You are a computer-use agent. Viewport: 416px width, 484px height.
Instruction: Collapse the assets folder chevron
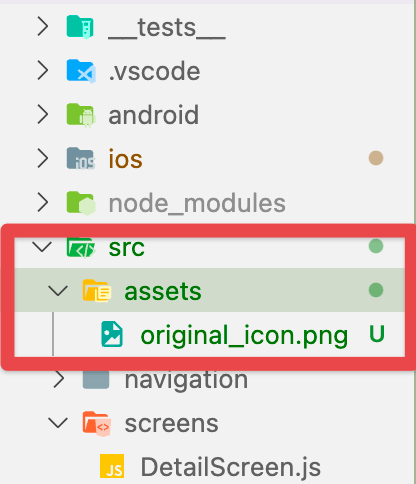[x=58, y=291]
